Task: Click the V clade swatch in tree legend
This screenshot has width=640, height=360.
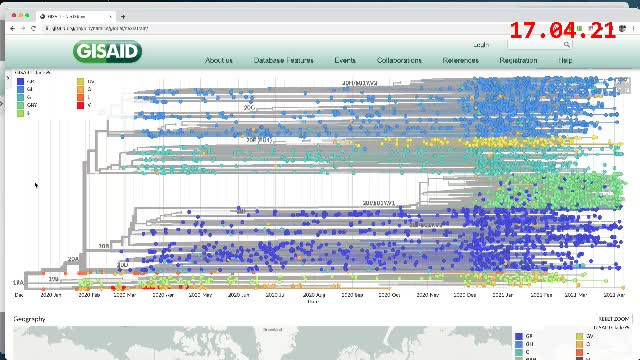Action: point(80,105)
